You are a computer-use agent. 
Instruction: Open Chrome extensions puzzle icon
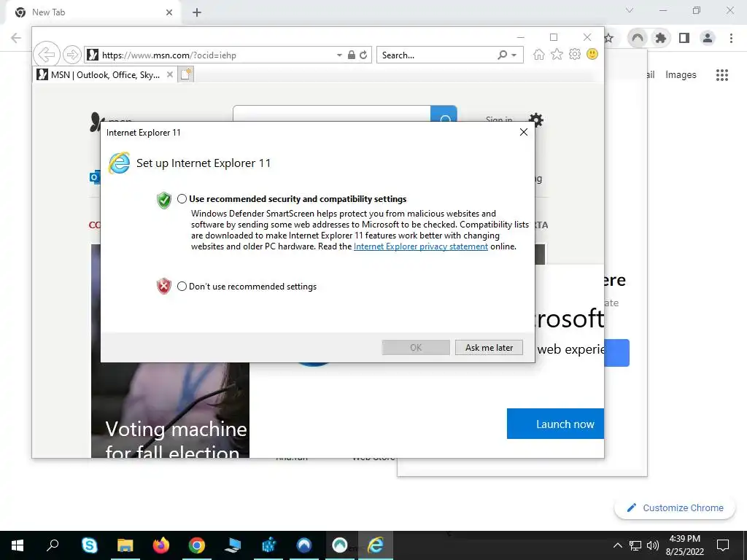point(661,38)
